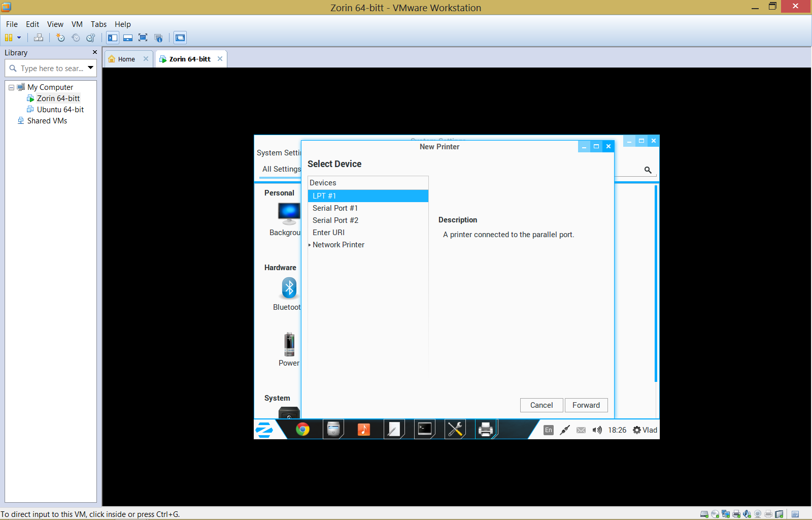
Task: Expand the Network Printer device entry
Action: (x=310, y=245)
